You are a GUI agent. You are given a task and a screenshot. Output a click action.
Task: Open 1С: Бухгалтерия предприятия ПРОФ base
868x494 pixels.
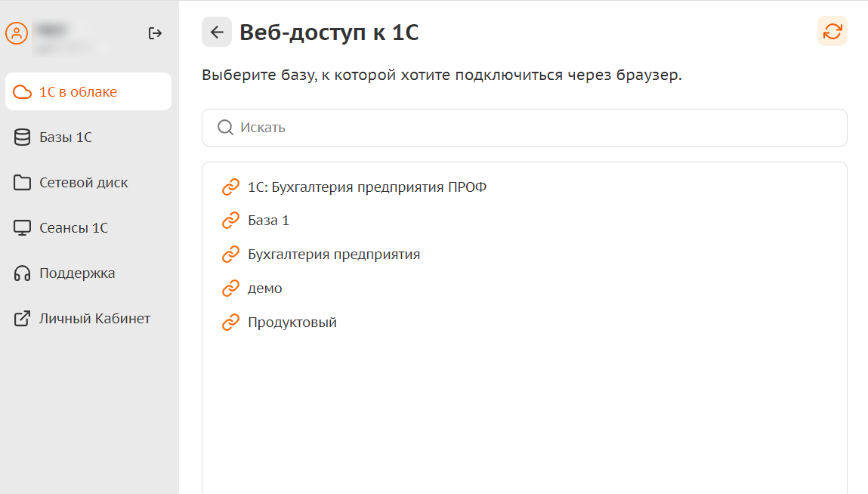pos(366,187)
